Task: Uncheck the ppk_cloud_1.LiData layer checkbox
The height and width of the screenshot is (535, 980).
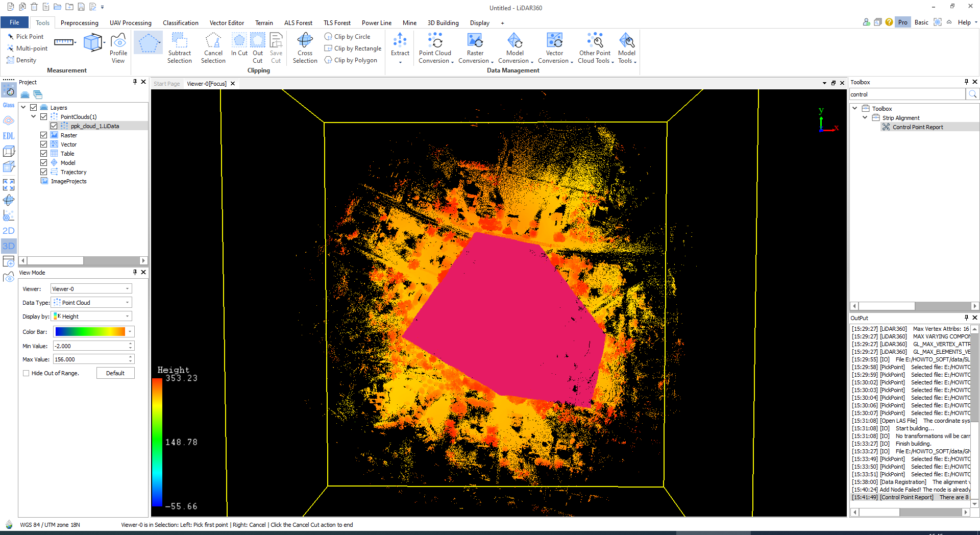Action: coord(54,126)
